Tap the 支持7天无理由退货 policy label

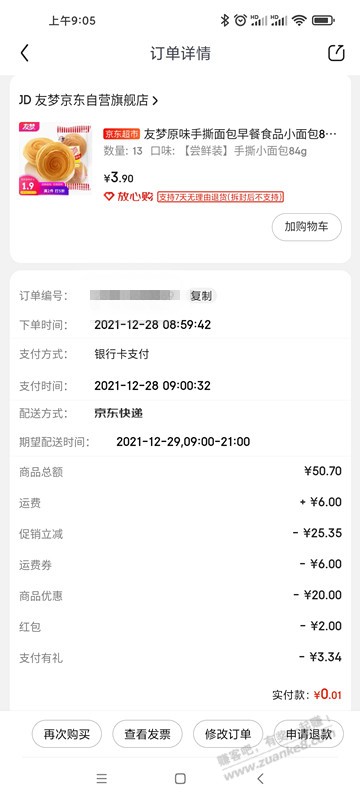click(220, 197)
